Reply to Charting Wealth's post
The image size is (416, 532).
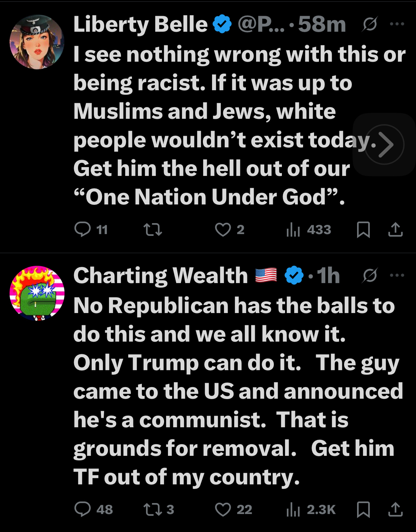click(x=83, y=509)
